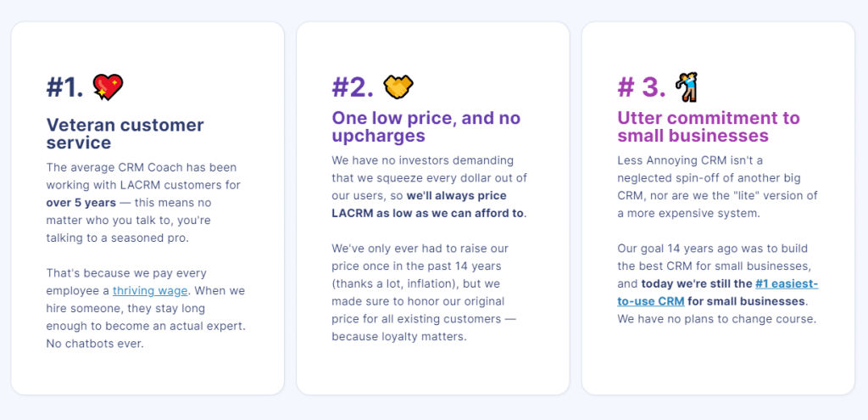This screenshot has height=420, width=868.
Task: Click the "average CRM Coach" paragraph
Action: click(142, 204)
